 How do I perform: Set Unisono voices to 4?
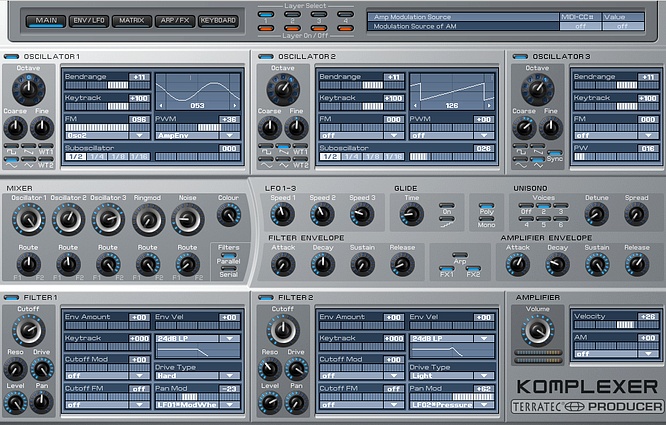(x=526, y=219)
